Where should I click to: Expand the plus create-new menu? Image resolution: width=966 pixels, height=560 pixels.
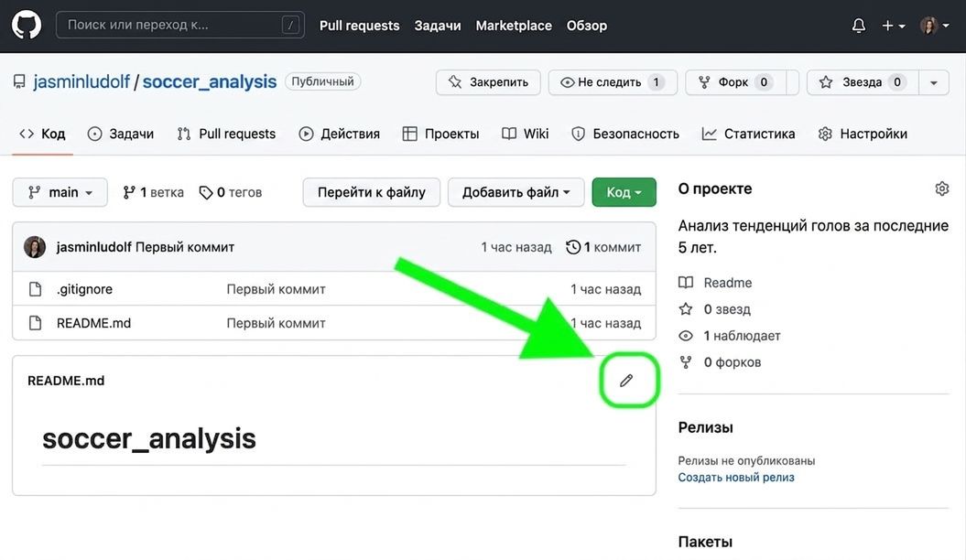click(x=893, y=26)
